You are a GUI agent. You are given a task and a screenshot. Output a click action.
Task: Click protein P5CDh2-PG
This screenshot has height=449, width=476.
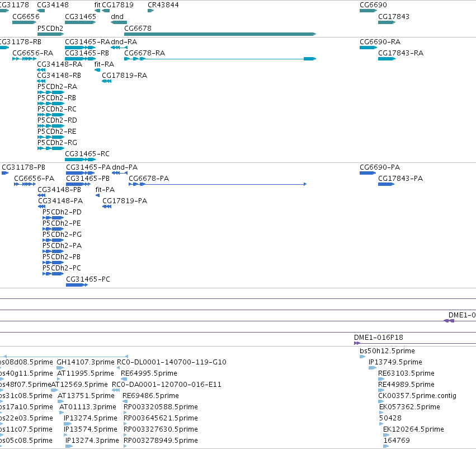[x=62, y=234]
